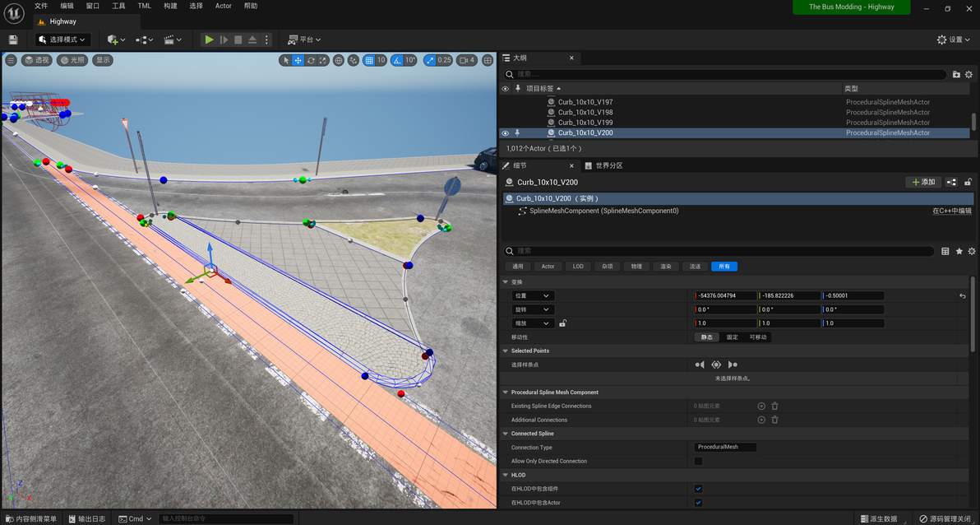
Task: Toggle world/local coordinate space globe icon
Action: point(338,60)
